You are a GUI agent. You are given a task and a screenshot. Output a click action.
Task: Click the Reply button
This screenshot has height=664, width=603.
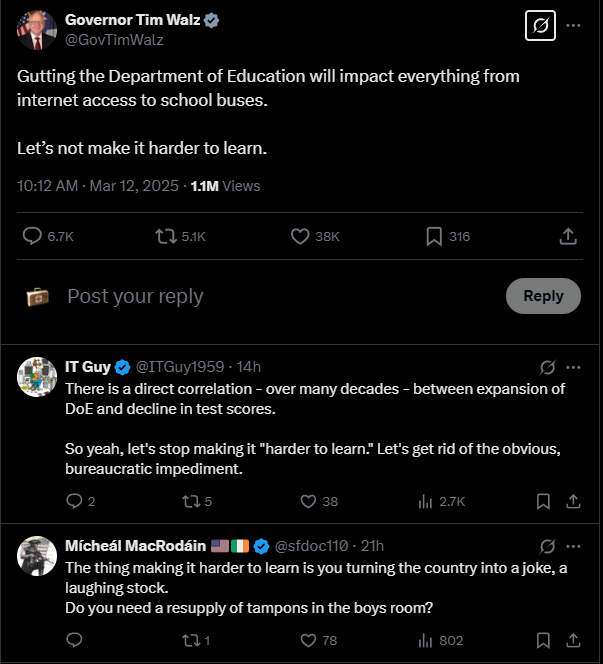pos(543,296)
